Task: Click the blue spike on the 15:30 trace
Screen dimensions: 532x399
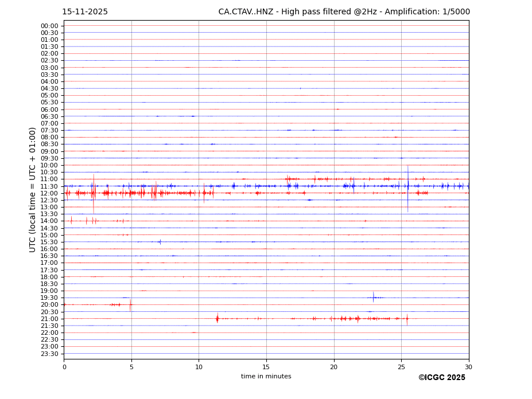Action: [x=160, y=242]
